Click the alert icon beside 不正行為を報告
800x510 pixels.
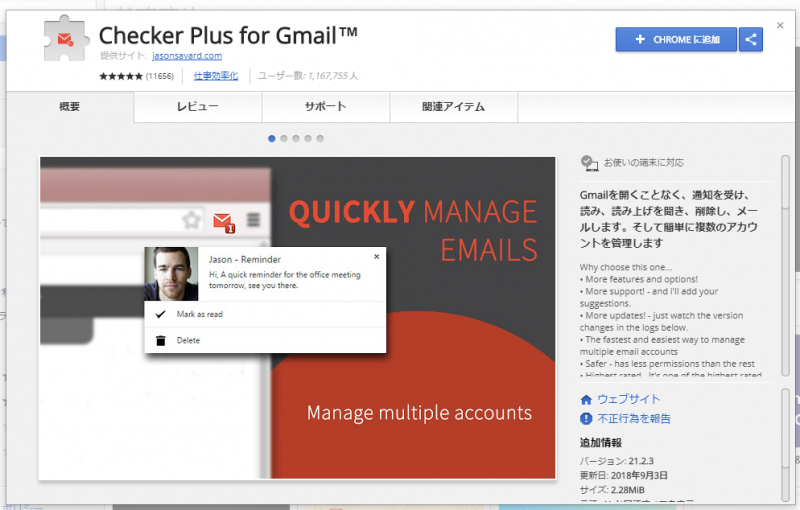(x=586, y=419)
